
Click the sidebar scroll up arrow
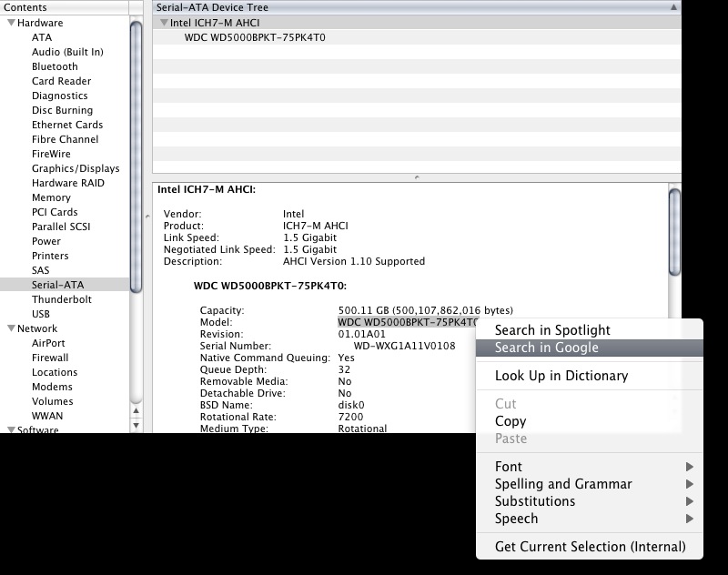point(136,410)
